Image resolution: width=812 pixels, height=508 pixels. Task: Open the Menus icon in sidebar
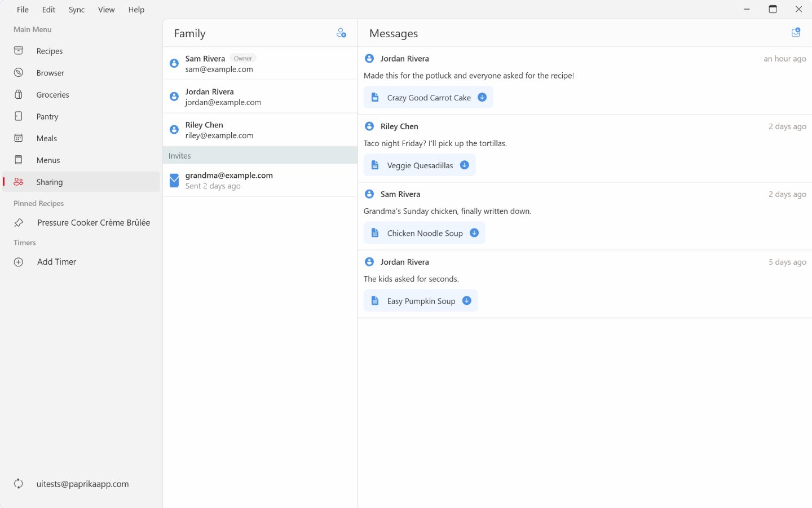19,160
